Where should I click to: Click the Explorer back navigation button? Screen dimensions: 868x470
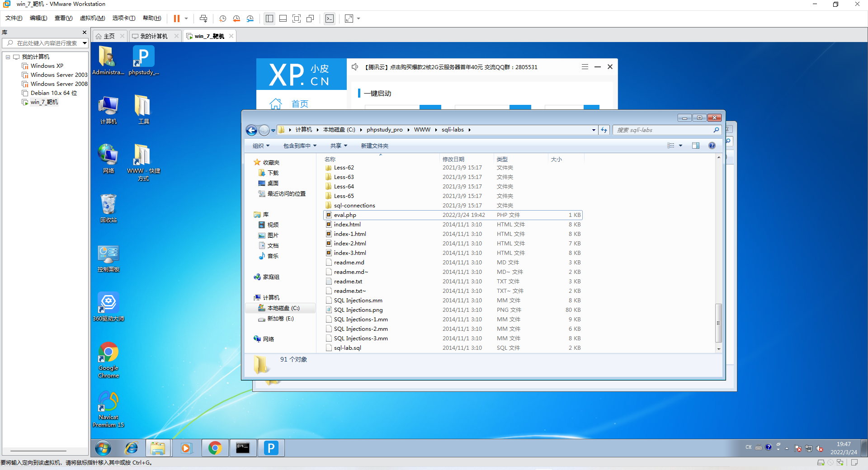pyautogui.click(x=252, y=130)
